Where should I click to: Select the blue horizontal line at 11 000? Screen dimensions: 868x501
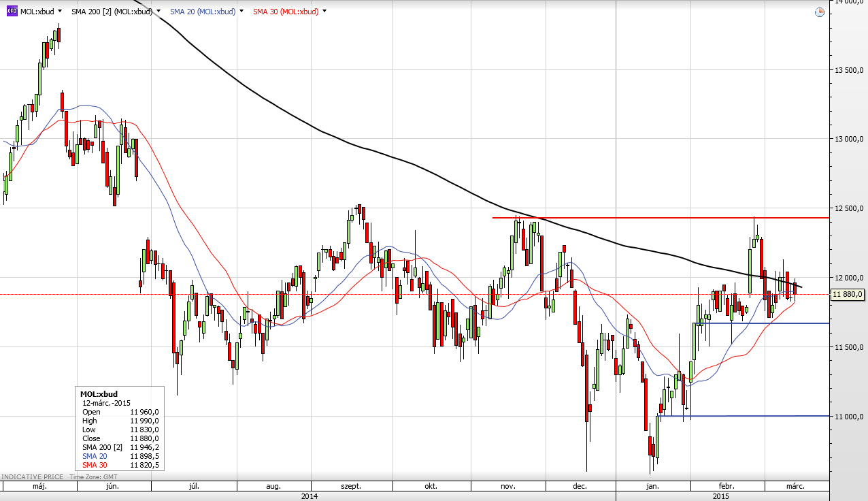743,415
